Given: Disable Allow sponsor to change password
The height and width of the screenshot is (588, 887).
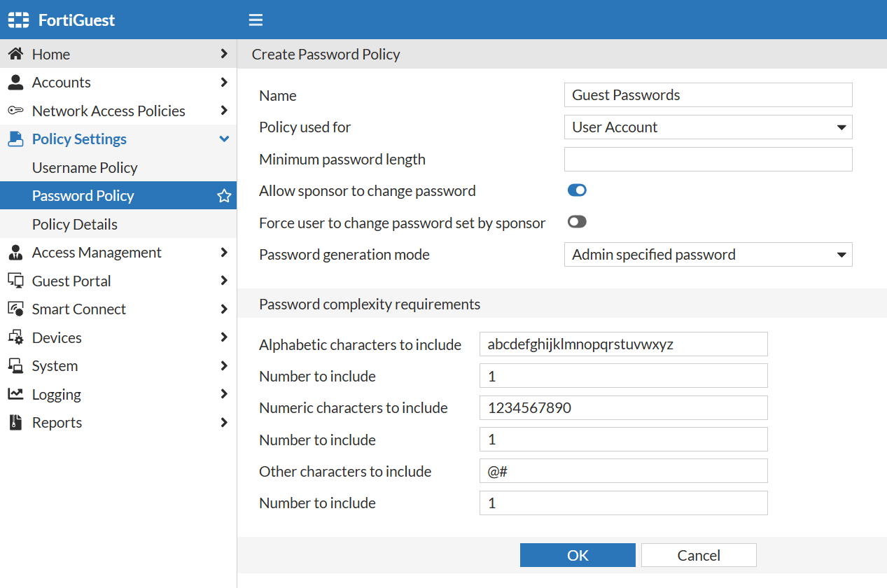Looking at the screenshot, I should tap(576, 190).
